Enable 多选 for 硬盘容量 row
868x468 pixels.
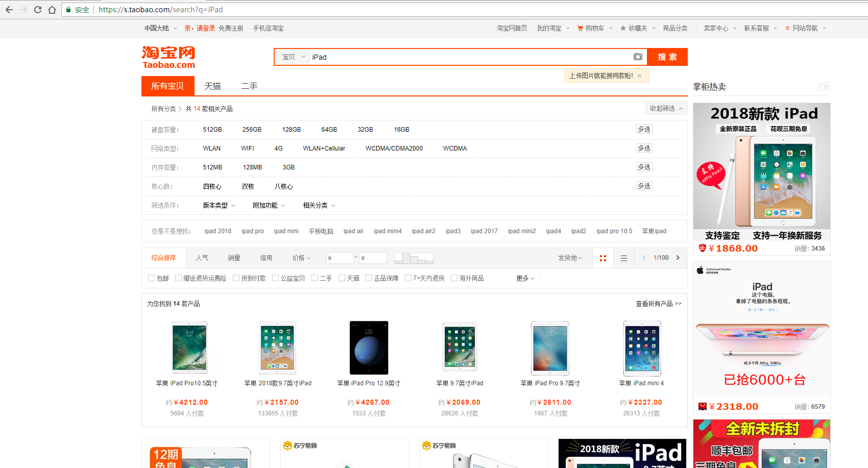click(x=644, y=130)
